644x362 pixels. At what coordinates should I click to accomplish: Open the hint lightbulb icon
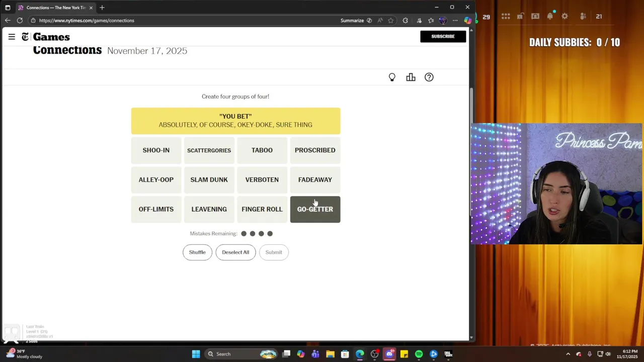[x=392, y=77]
